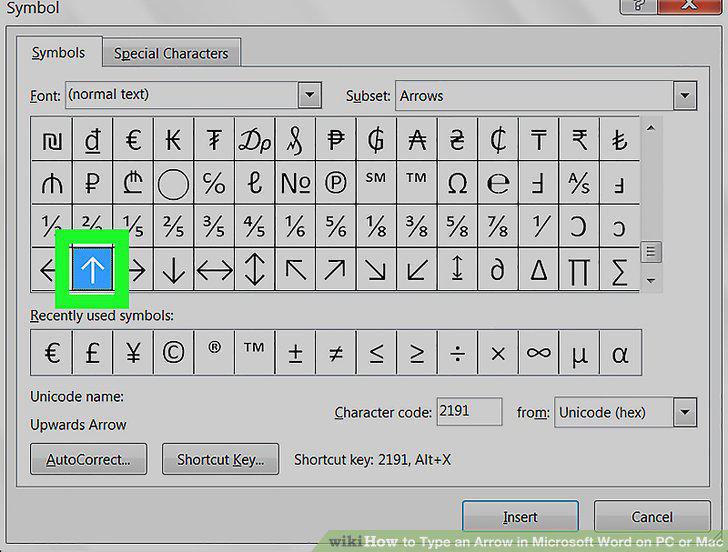Expand the Subset dropdown showing Arrows
Image resolution: width=728 pixels, height=552 pixels.
click(x=685, y=96)
